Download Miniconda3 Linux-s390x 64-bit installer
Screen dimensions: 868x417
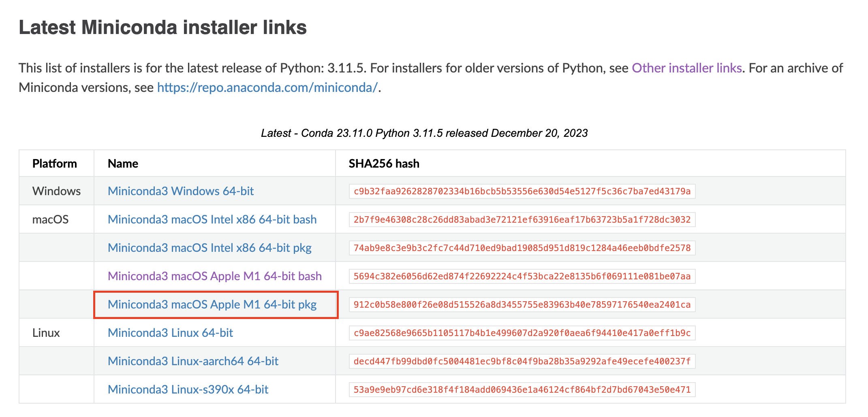tap(188, 389)
